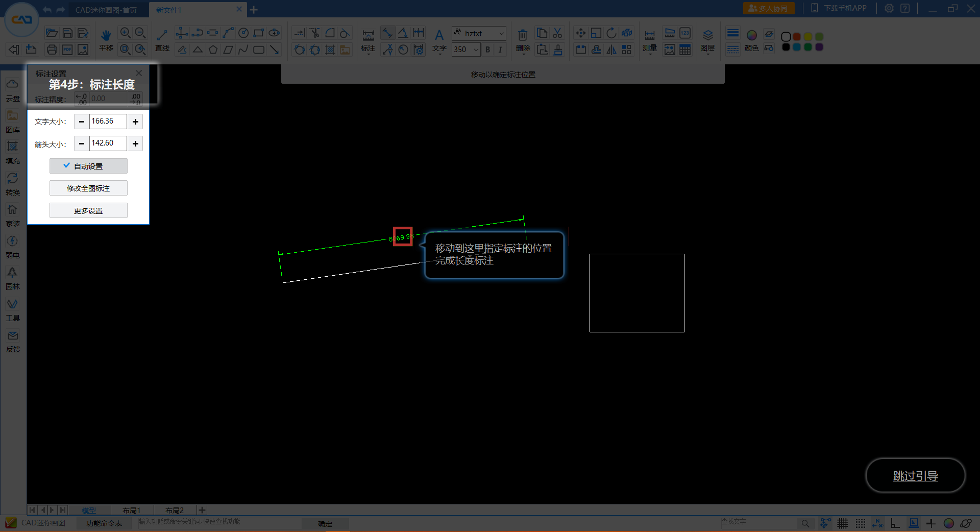Viewport: 980px width, 532px height.
Task: Select the Spline curve tool
Action: tap(243, 50)
